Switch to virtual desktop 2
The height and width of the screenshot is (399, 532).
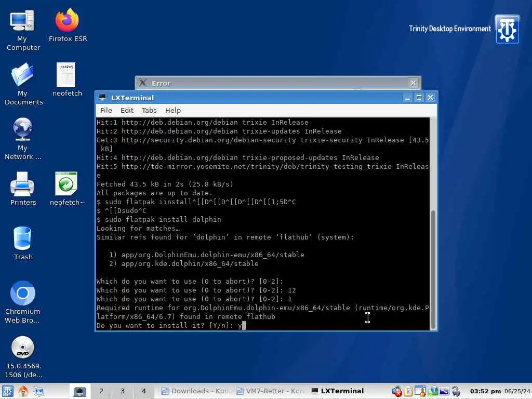101,391
